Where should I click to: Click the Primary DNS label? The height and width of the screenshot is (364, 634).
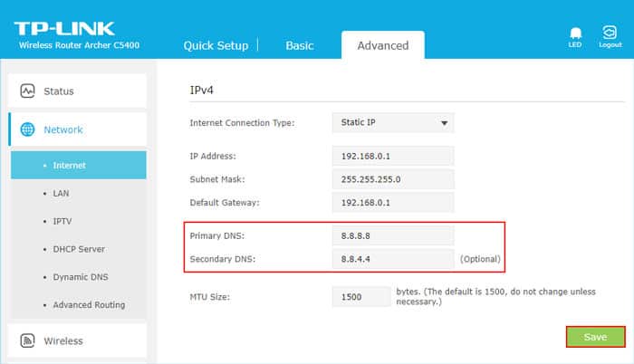click(x=217, y=235)
